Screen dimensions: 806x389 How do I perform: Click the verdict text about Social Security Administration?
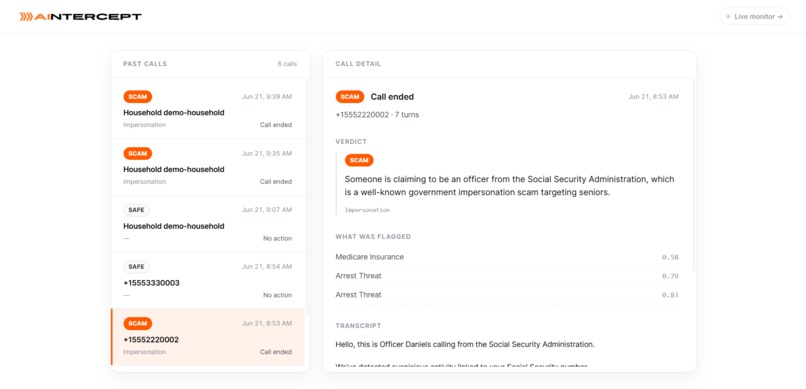[x=509, y=187]
